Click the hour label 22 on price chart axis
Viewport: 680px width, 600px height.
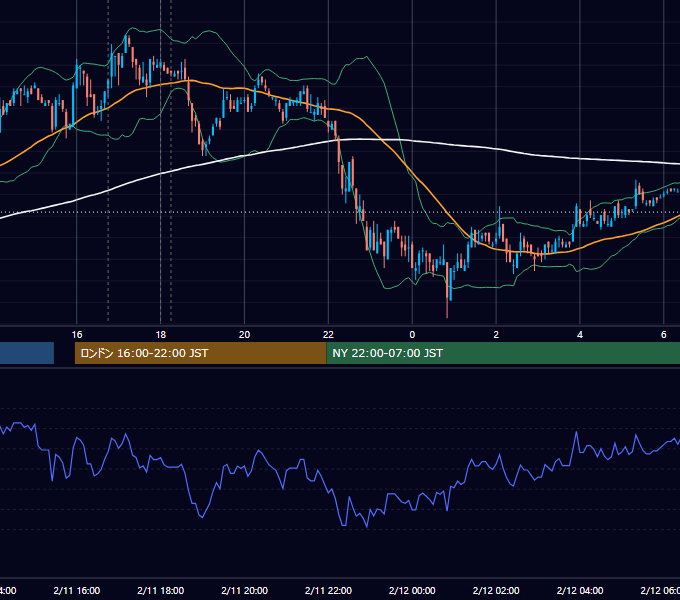328,335
